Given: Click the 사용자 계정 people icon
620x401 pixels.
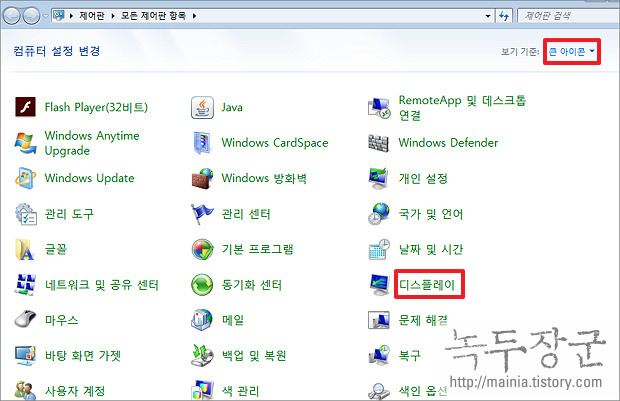Looking at the screenshot, I should pos(25,391).
